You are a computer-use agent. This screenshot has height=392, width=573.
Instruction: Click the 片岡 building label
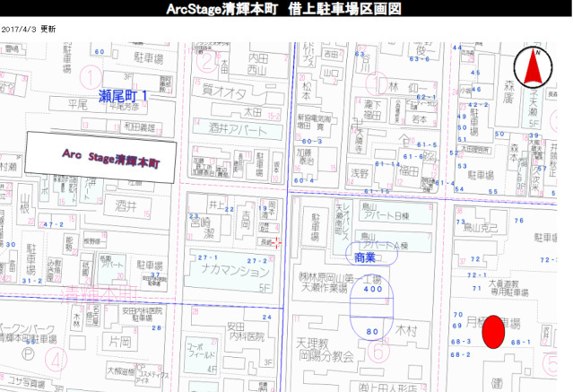[120, 342]
